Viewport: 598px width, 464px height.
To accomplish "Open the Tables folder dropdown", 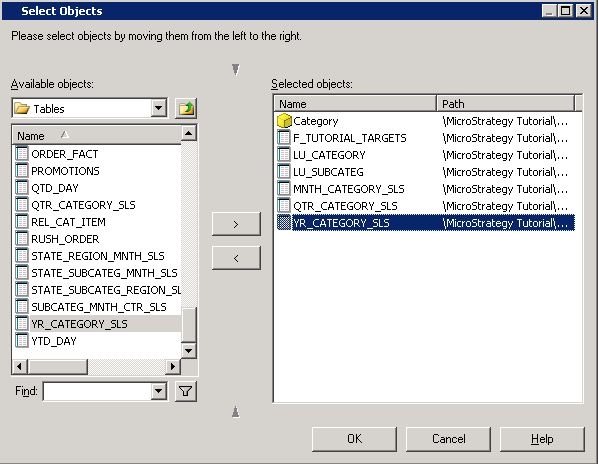I will click(x=158, y=109).
